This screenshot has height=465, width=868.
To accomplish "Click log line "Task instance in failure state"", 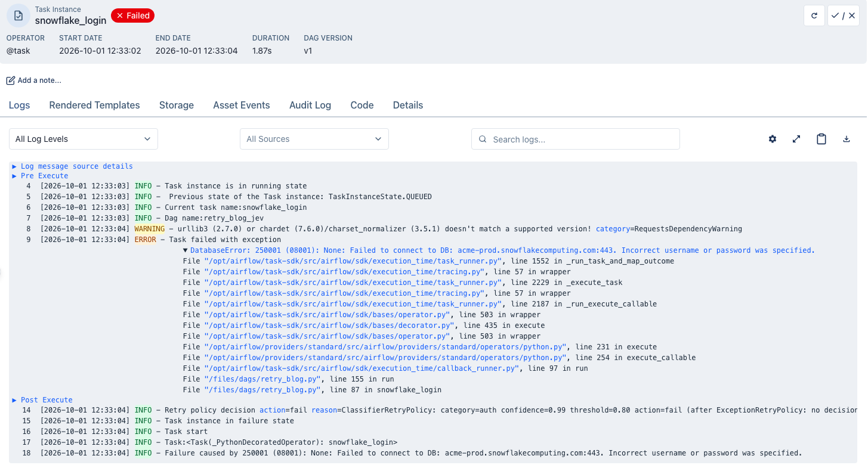I will tap(229, 421).
